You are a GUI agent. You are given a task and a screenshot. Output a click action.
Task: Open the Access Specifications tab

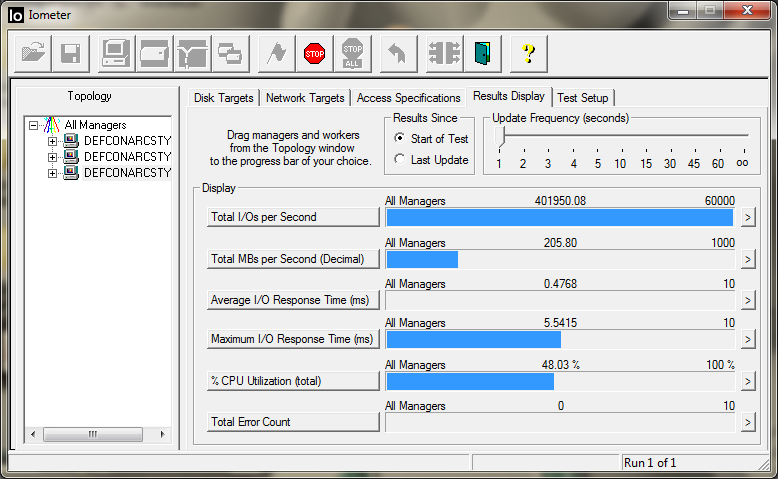[408, 98]
